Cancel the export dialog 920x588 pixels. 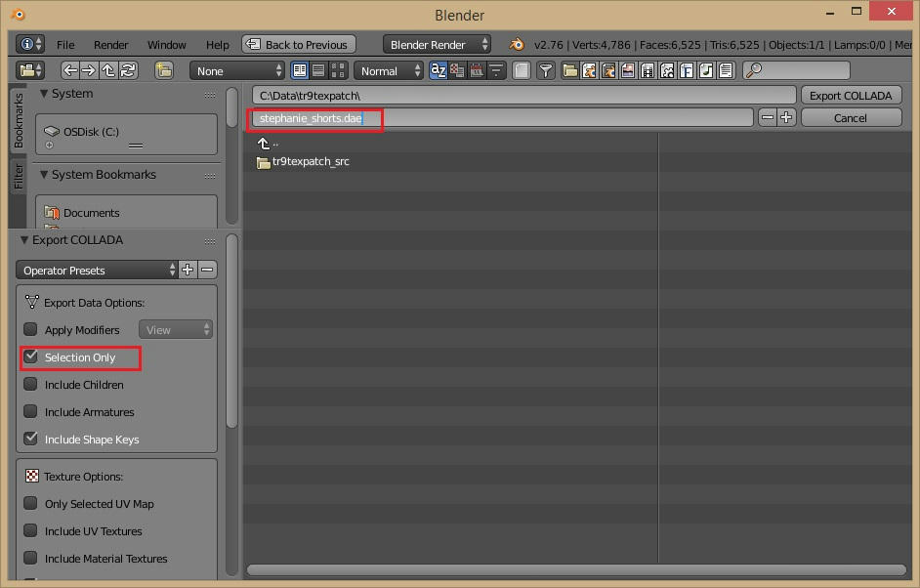tap(851, 118)
